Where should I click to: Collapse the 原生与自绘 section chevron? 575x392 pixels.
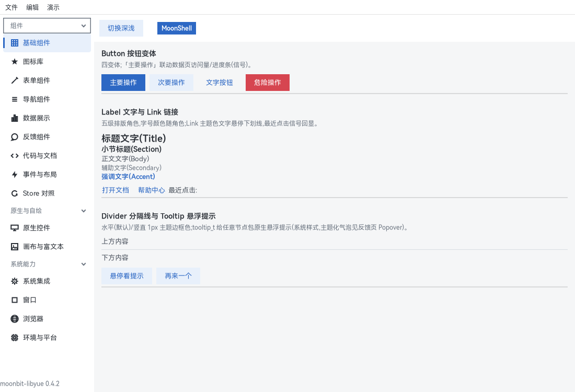[x=84, y=211]
